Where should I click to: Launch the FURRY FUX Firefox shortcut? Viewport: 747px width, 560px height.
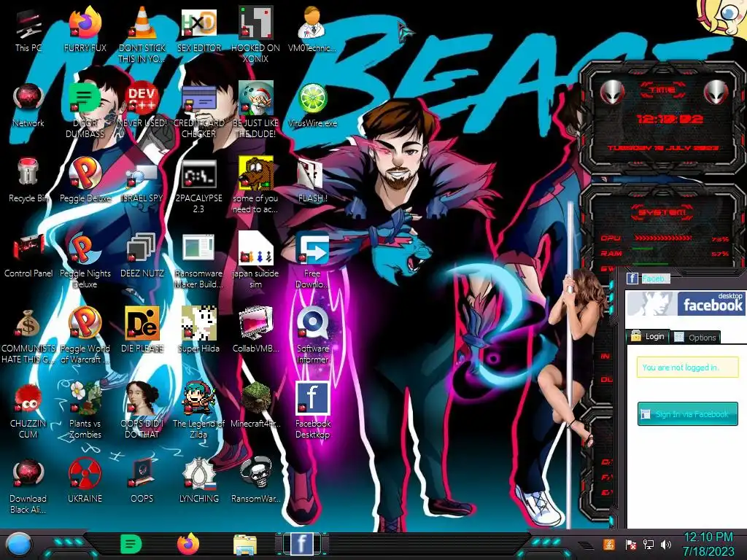pos(85,30)
